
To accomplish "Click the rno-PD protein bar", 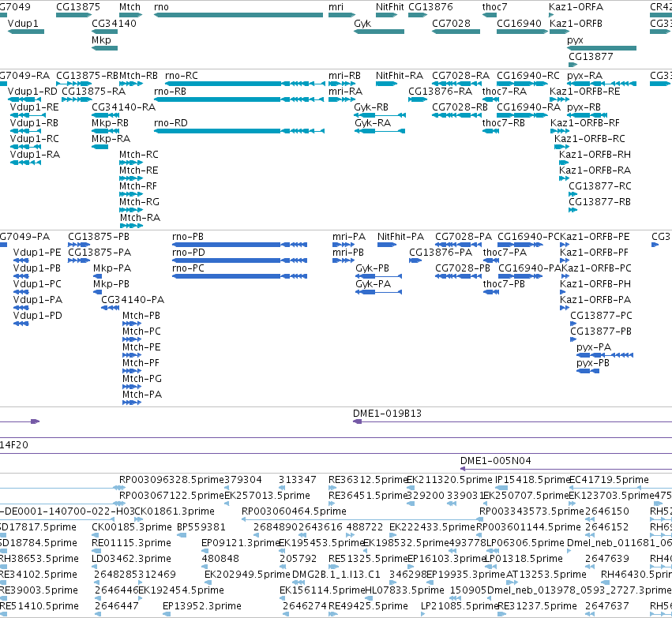I will 239,260.
